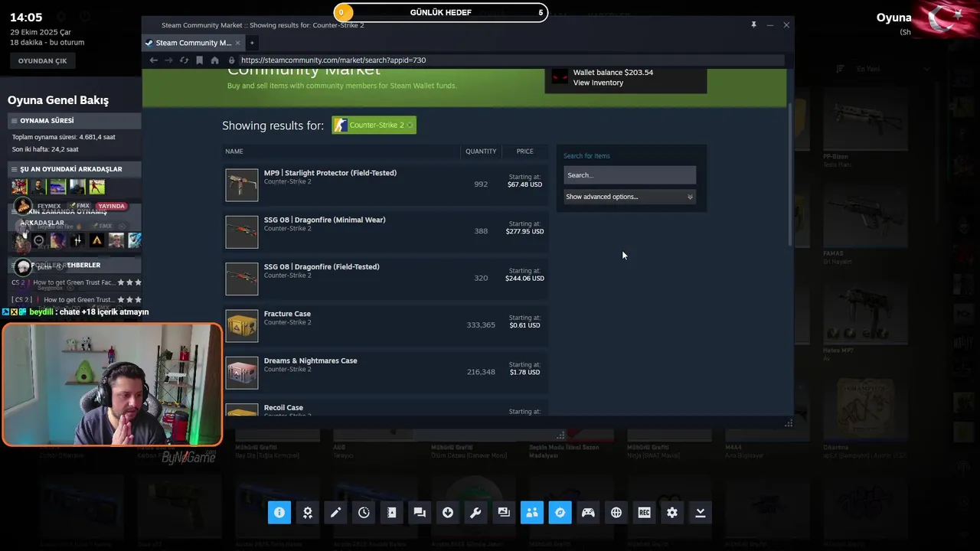Image resolution: width=980 pixels, height=551 pixels.
Task: Bookmark the current market page
Action: (x=199, y=60)
